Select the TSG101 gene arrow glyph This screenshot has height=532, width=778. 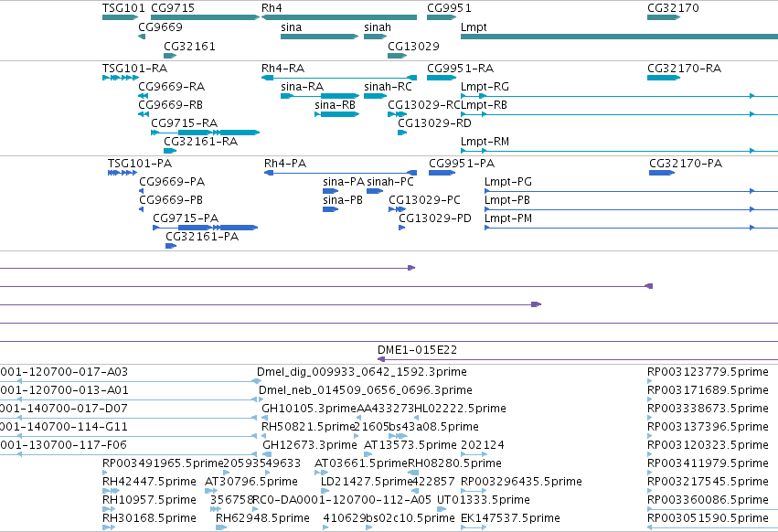(x=120, y=17)
